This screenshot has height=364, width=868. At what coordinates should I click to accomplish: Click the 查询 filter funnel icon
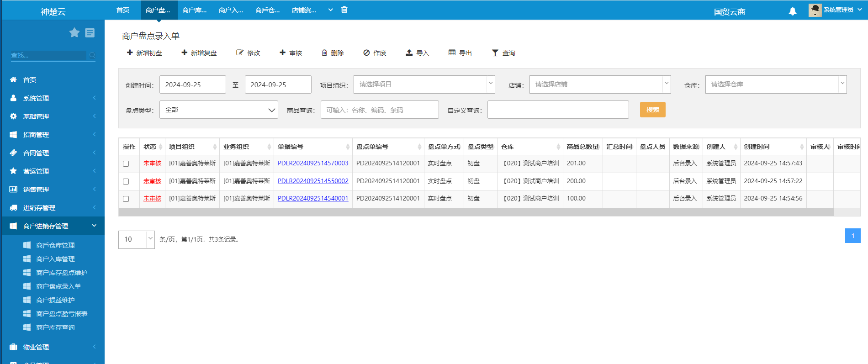[x=495, y=53]
